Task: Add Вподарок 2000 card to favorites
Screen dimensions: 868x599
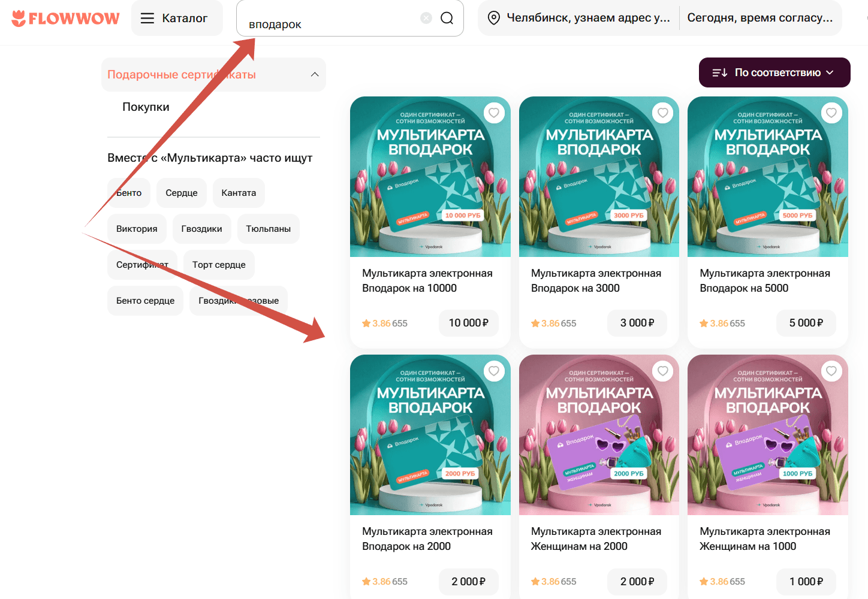Action: tap(494, 371)
